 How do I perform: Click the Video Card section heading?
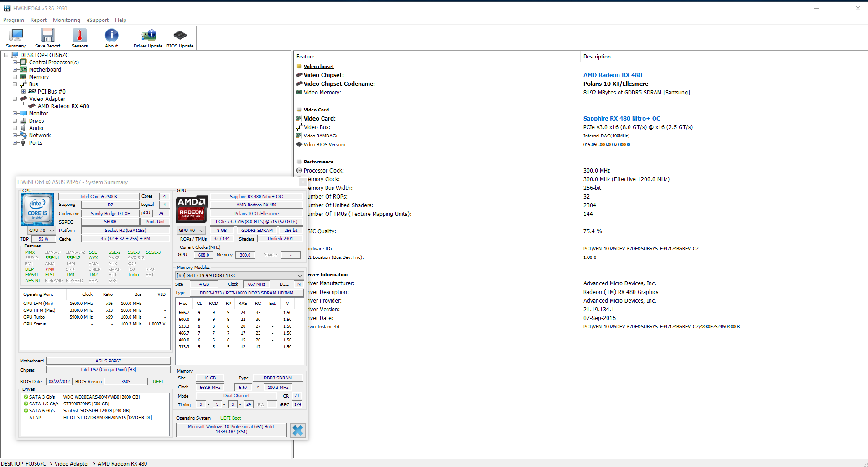tap(316, 110)
